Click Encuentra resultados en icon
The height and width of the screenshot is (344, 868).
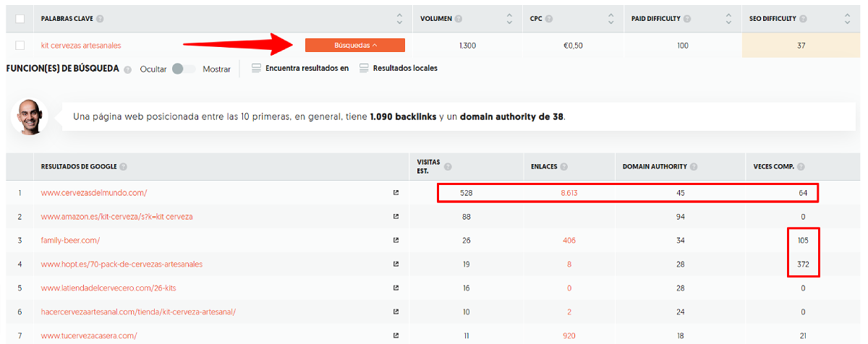click(x=256, y=69)
